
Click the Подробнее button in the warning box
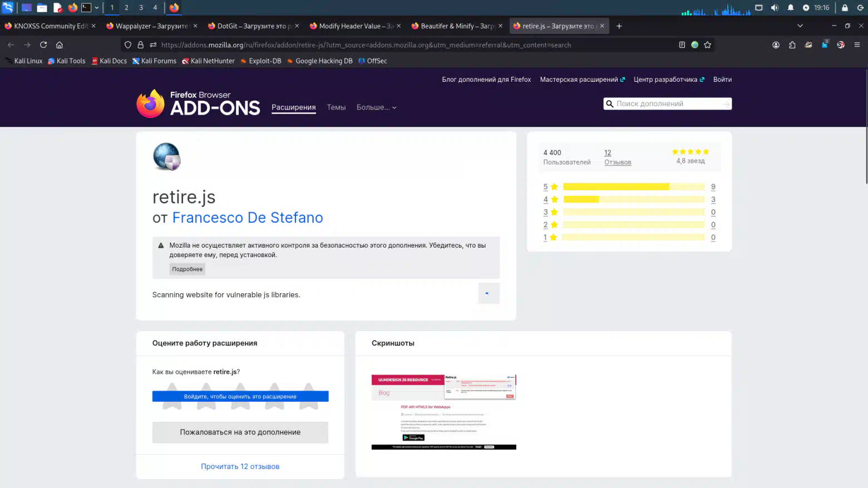click(x=188, y=269)
